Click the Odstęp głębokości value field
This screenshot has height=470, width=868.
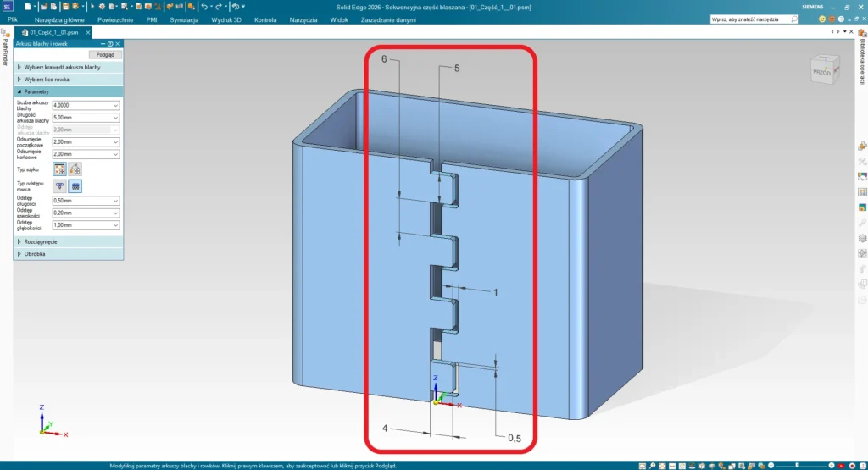pos(81,225)
